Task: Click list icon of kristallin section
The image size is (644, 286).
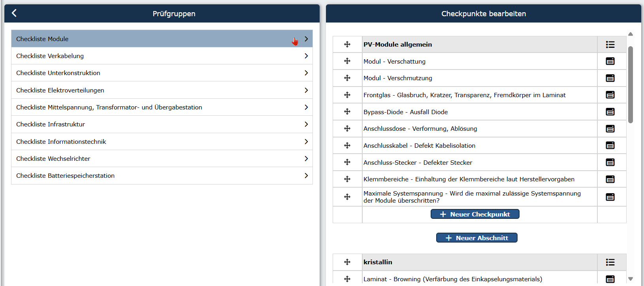Action: click(x=610, y=262)
